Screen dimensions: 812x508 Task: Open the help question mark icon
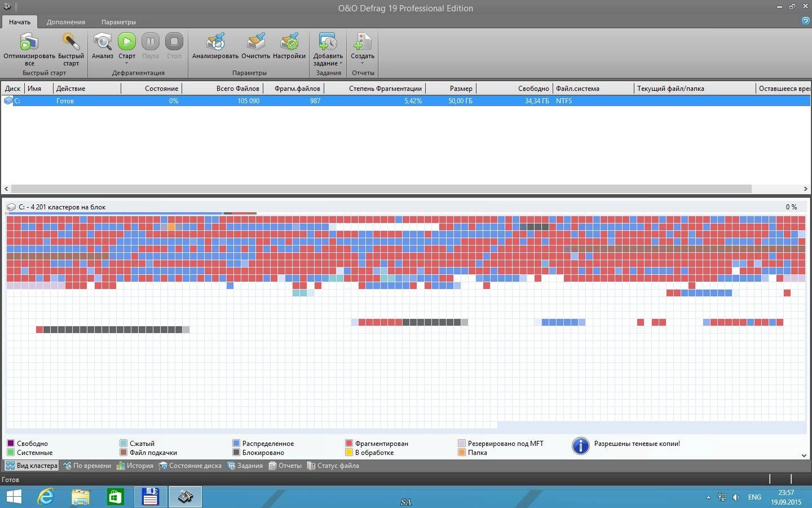(805, 21)
